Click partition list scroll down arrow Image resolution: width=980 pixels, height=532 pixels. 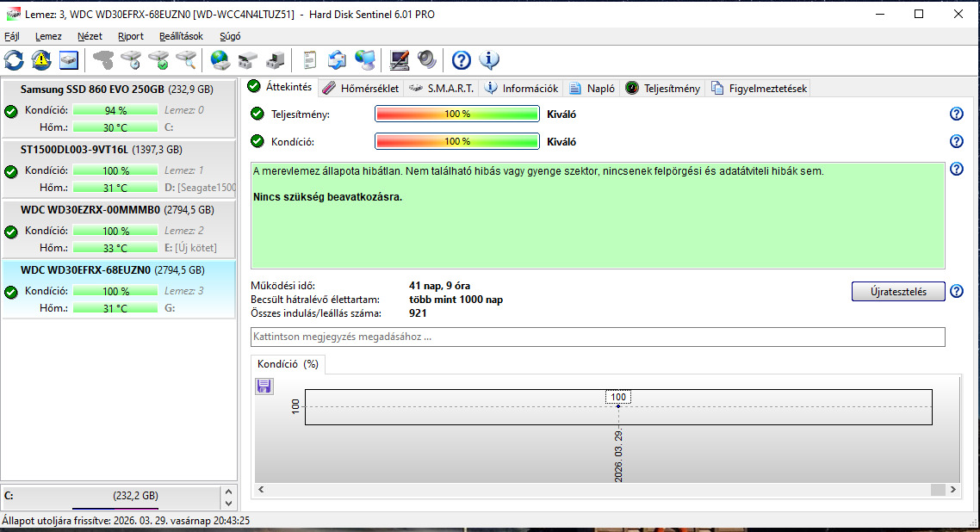coord(229,504)
